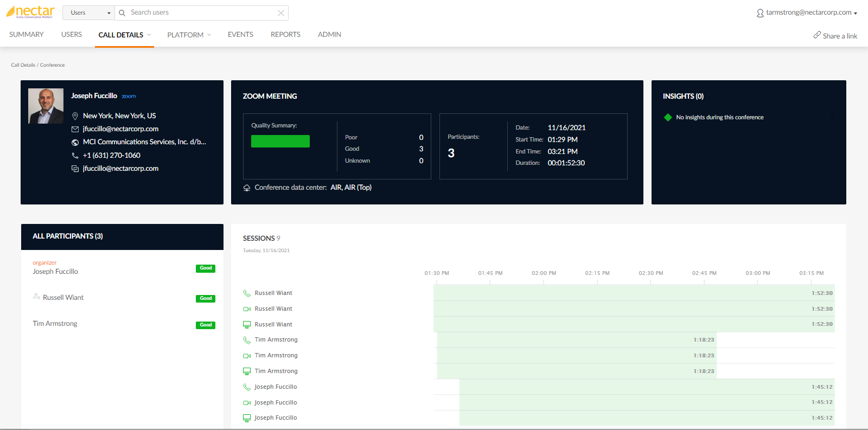
Task: Click the All Participants (3) header
Action: pyautogui.click(x=68, y=236)
